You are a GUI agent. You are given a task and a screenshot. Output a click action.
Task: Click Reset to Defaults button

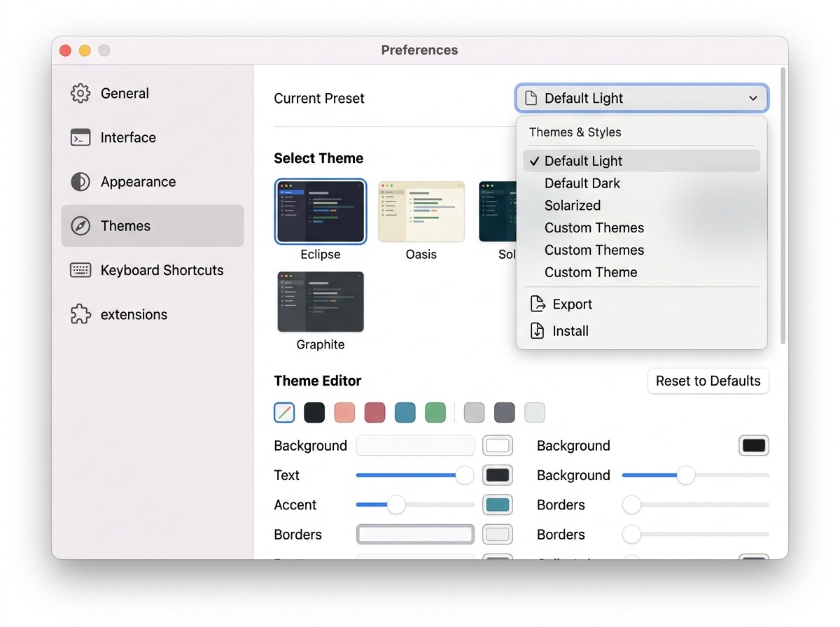coord(708,381)
